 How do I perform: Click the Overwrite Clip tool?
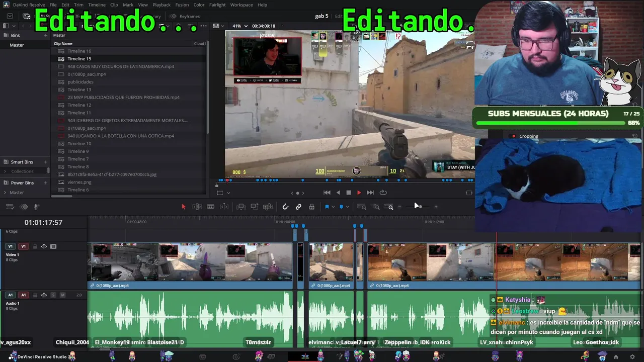255,207
